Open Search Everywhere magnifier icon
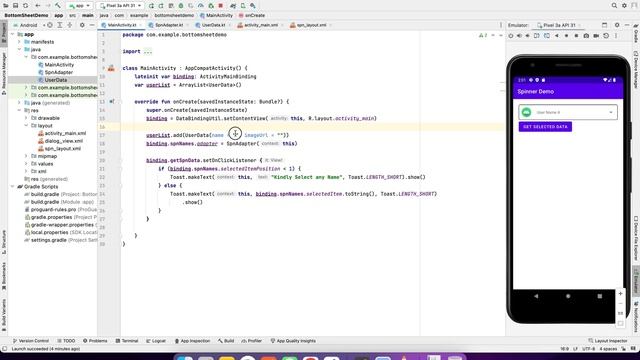Image resolution: width=640 pixels, height=360 pixels. (x=614, y=6)
